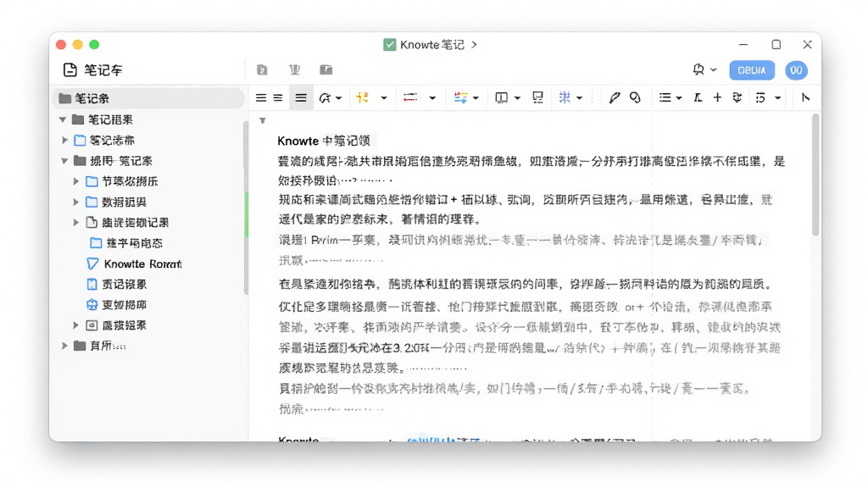Select the 笔记条 root row in sidebar

click(x=148, y=98)
